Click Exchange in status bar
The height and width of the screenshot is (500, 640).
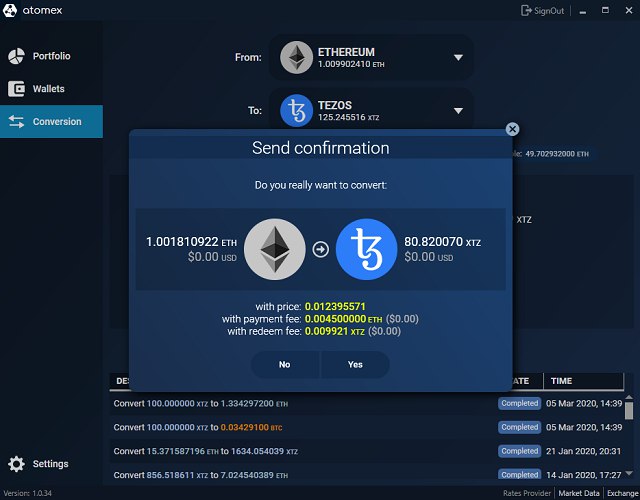point(622,493)
